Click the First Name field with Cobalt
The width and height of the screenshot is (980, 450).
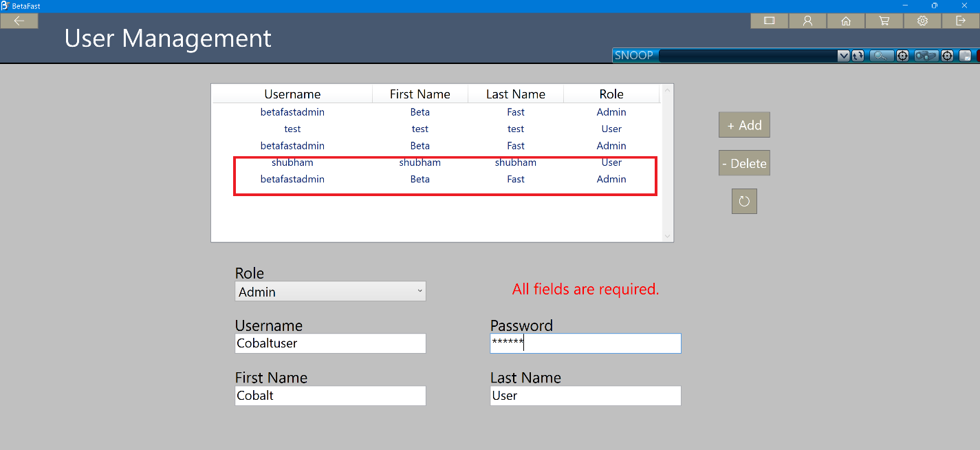[330, 396]
